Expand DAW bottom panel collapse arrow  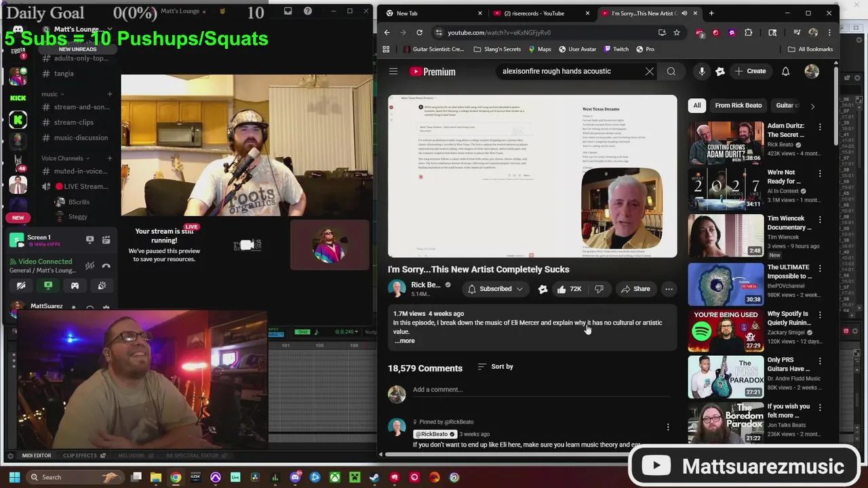(9, 455)
